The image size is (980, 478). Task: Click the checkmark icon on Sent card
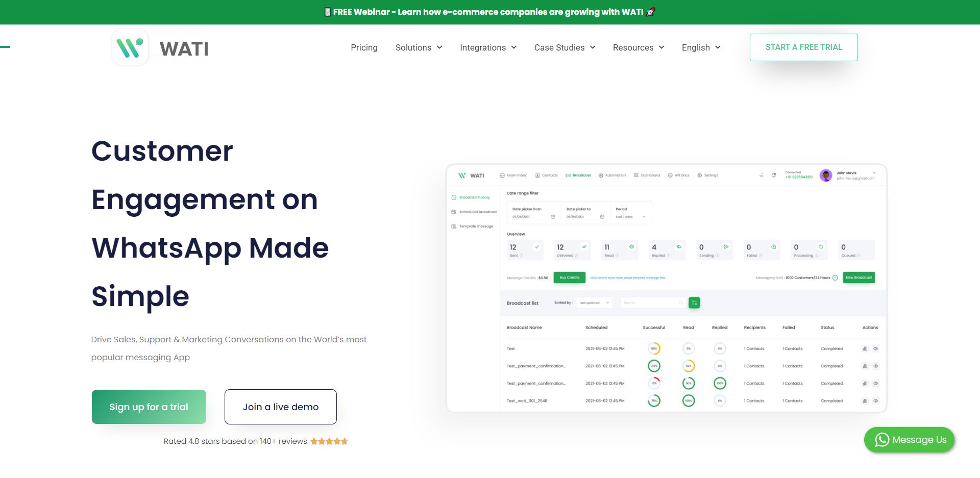[x=536, y=246]
